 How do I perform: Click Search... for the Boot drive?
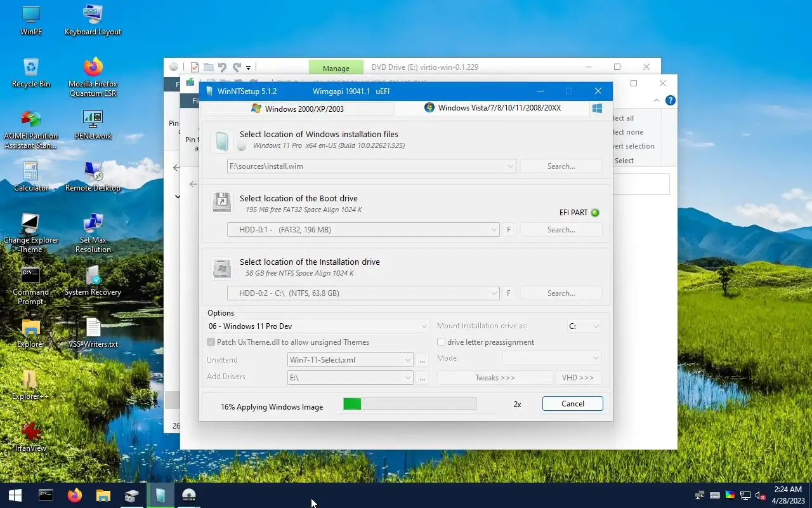click(x=561, y=230)
